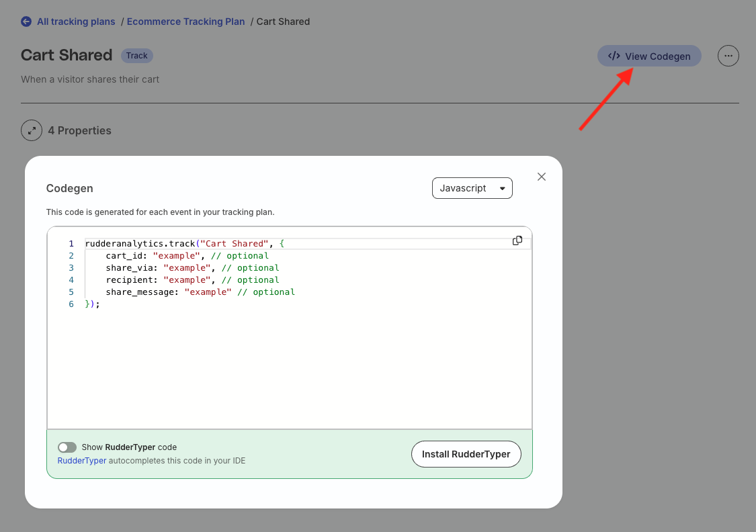This screenshot has height=532, width=756.
Task: Click the Codegen dialog title
Action: (69, 188)
